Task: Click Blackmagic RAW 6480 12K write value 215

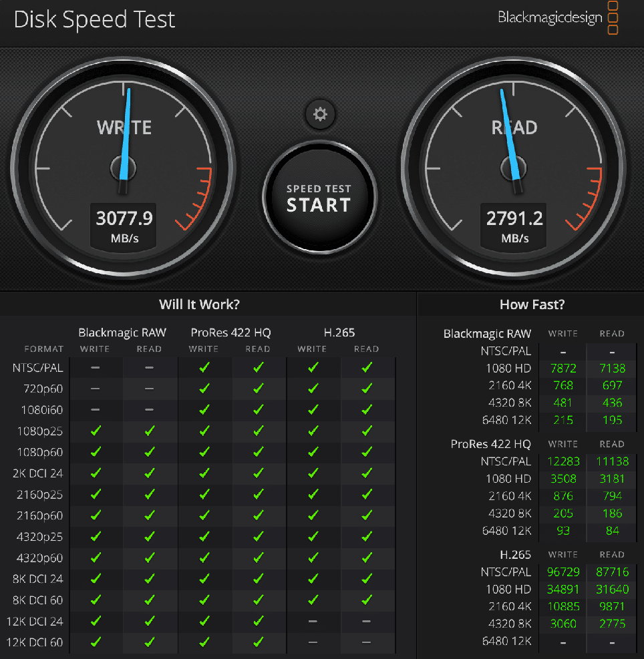Action: (x=563, y=420)
